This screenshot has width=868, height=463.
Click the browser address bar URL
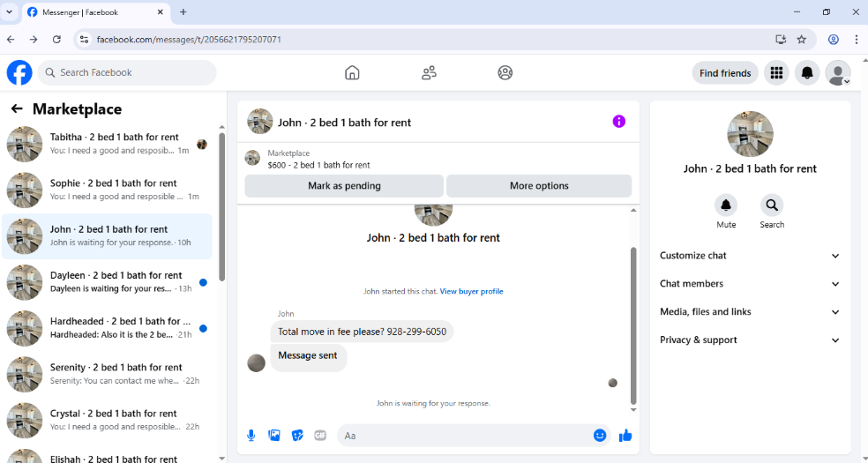(189, 40)
